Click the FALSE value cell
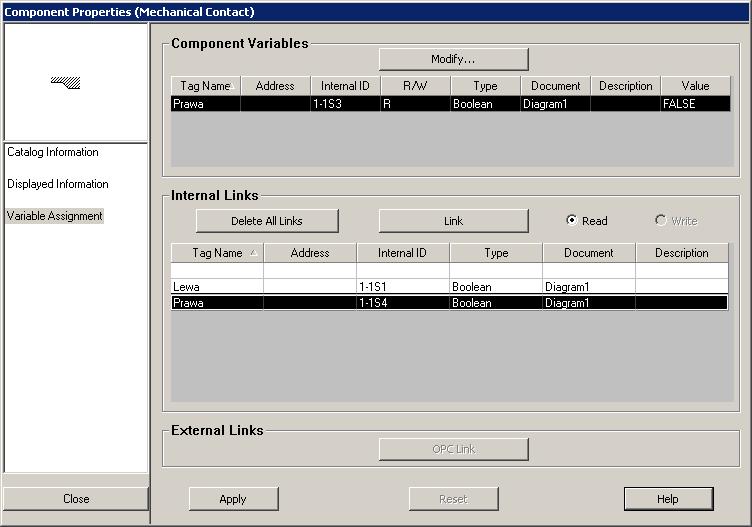Screen dimensions: 752x527 pos(695,104)
